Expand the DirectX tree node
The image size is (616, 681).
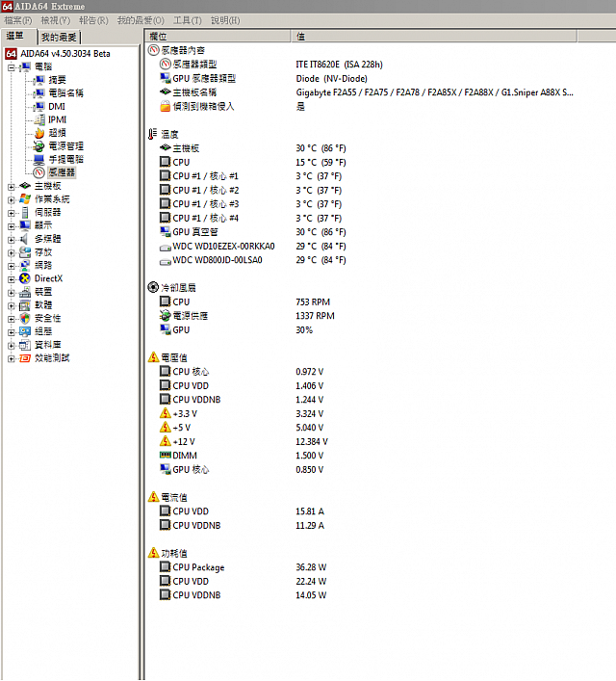12,279
